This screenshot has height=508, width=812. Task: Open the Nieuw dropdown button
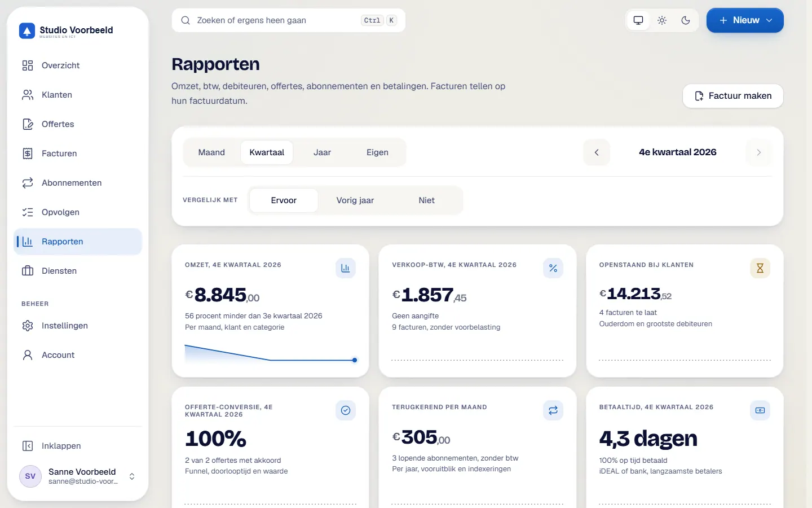point(745,20)
